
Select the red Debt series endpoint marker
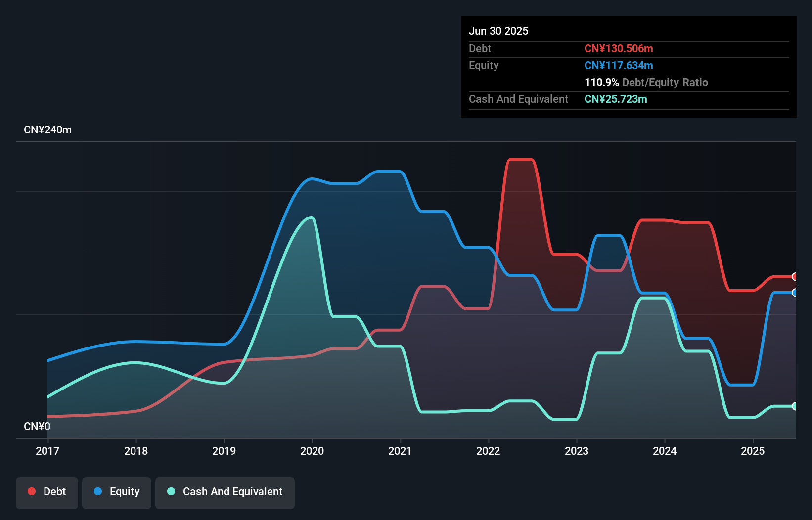coord(795,277)
